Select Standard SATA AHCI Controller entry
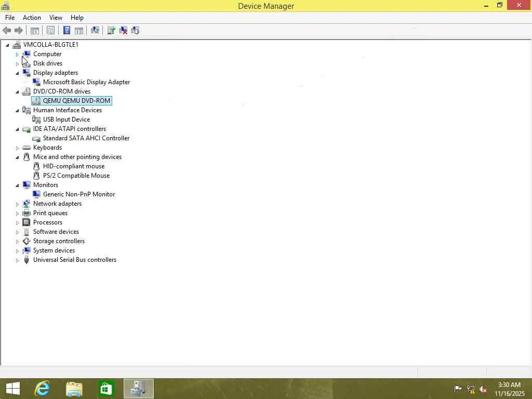The width and height of the screenshot is (532, 399). coord(86,138)
